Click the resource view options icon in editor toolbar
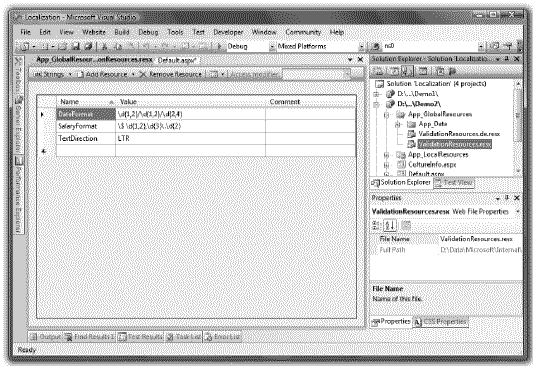The width and height of the screenshot is (533, 368). tap(214, 74)
